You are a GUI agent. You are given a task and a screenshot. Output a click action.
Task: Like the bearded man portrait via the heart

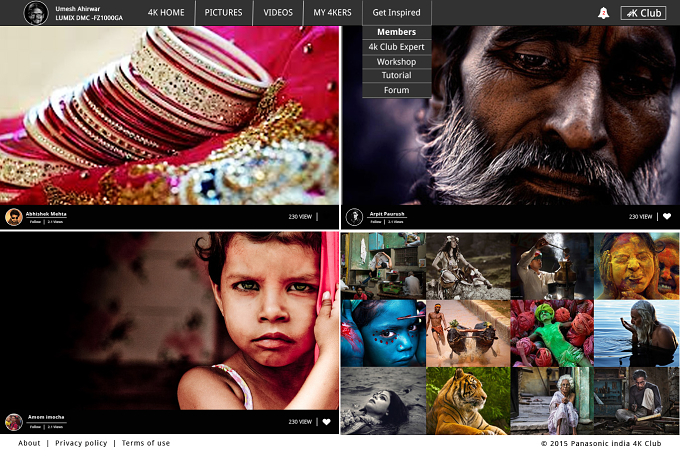tap(667, 216)
